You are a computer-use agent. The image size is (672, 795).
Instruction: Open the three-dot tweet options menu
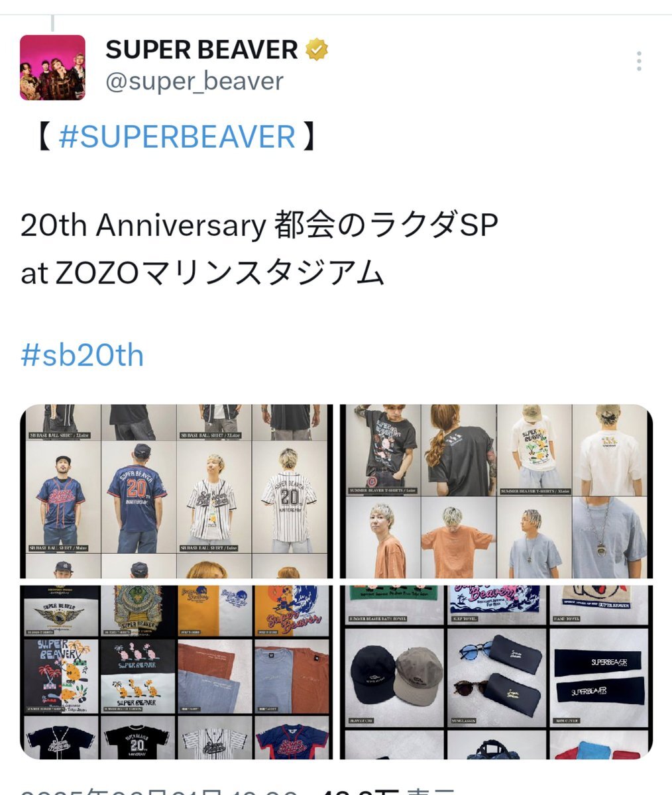(x=639, y=61)
